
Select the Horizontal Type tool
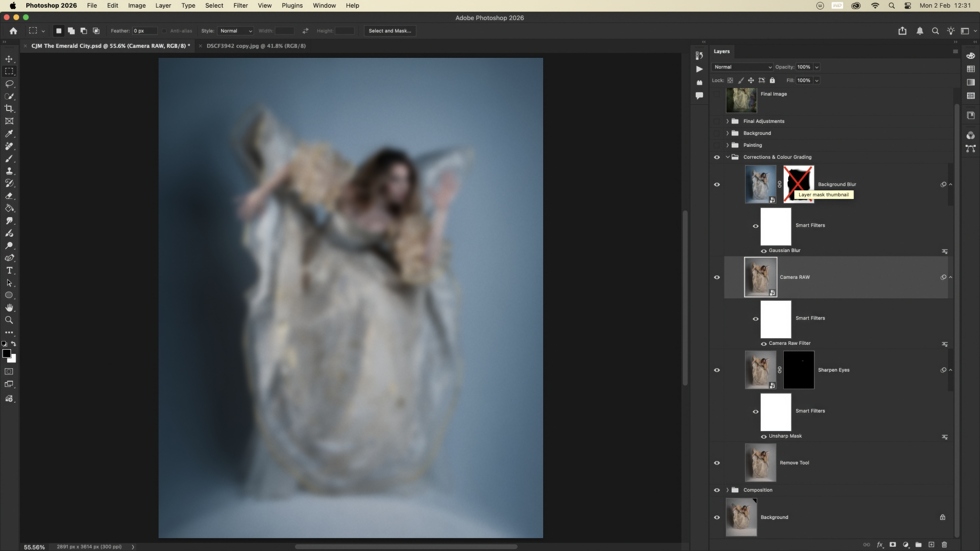click(x=9, y=270)
